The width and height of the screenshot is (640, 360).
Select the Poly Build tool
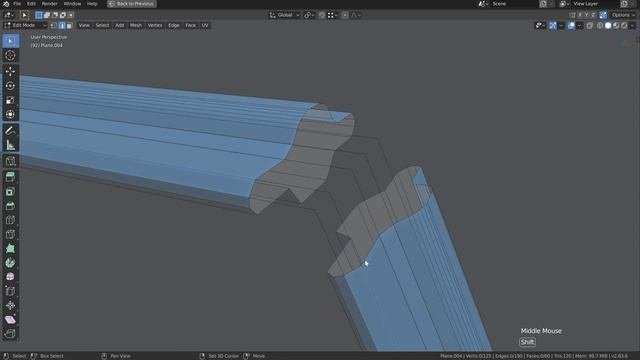point(10,249)
